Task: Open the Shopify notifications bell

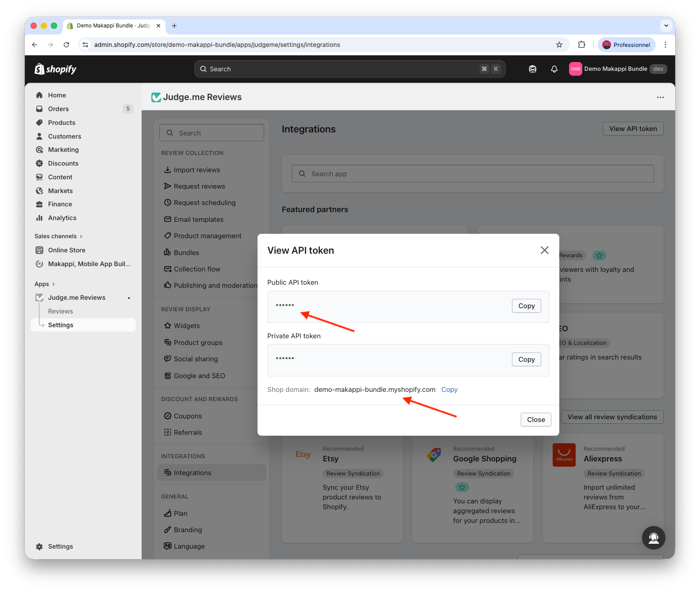Action: (x=554, y=69)
